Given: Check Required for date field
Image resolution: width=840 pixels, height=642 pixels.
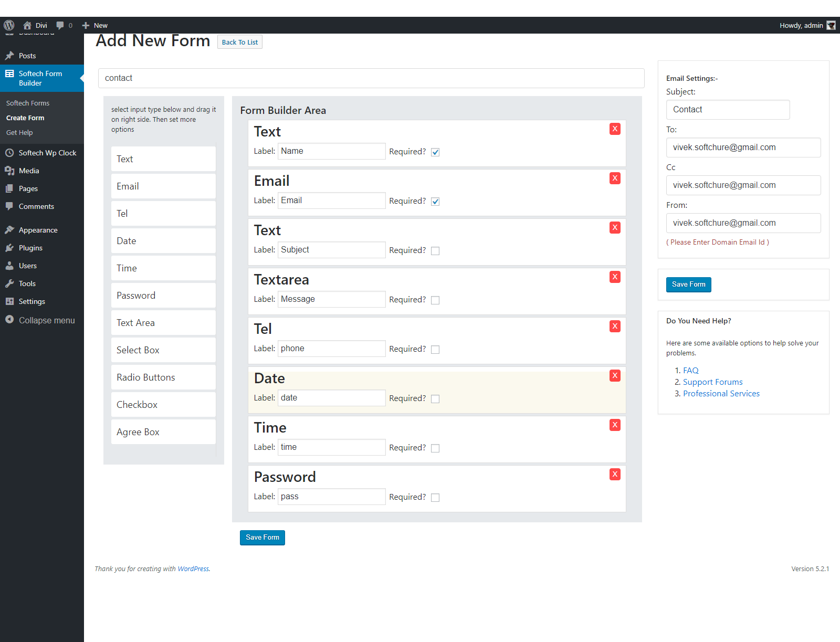Looking at the screenshot, I should click(x=435, y=399).
